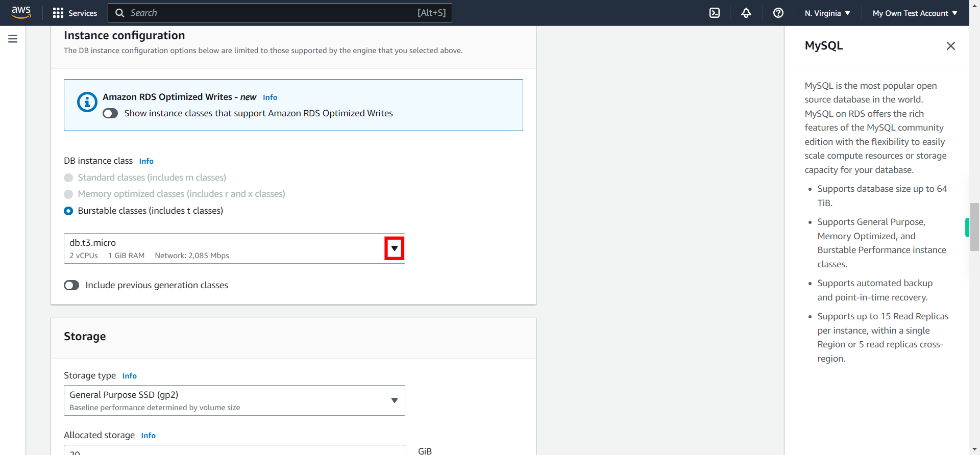The height and width of the screenshot is (455, 980).
Task: Close the MySQL help panel
Action: point(950,46)
